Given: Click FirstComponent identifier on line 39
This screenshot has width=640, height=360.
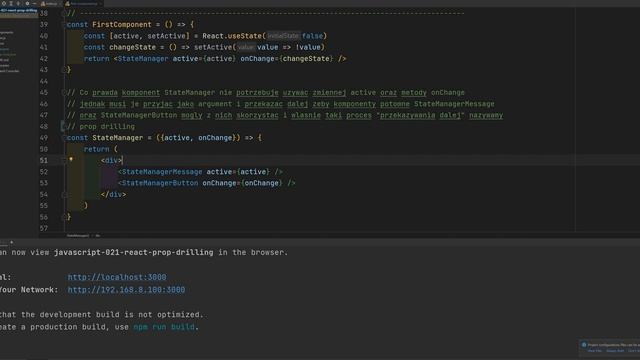Looking at the screenshot, I should 122,24.
